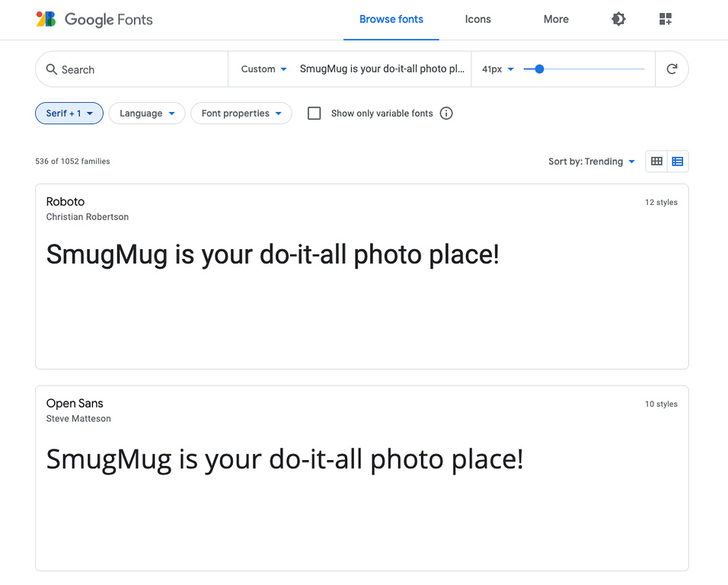Expand the Font properties filter

(x=241, y=113)
